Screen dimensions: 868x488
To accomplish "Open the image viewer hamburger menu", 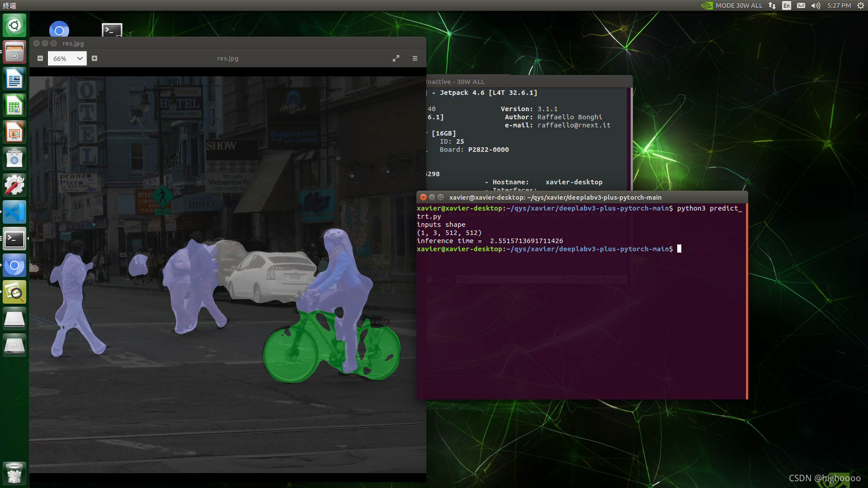I will coord(415,58).
